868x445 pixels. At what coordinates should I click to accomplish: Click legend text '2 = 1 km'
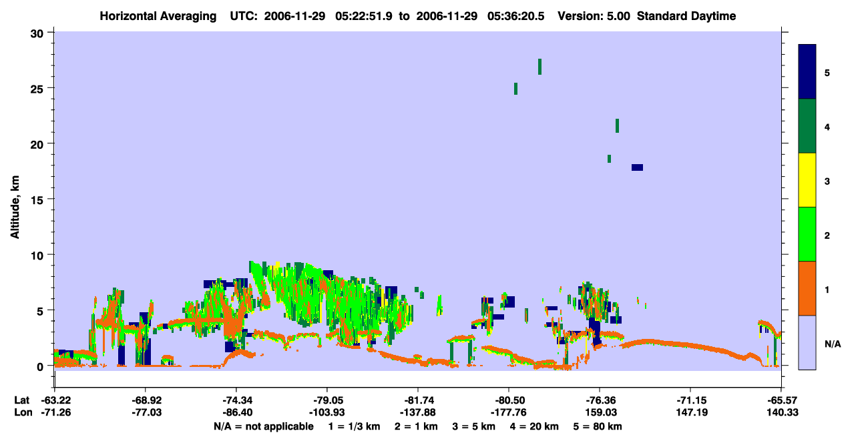click(417, 426)
